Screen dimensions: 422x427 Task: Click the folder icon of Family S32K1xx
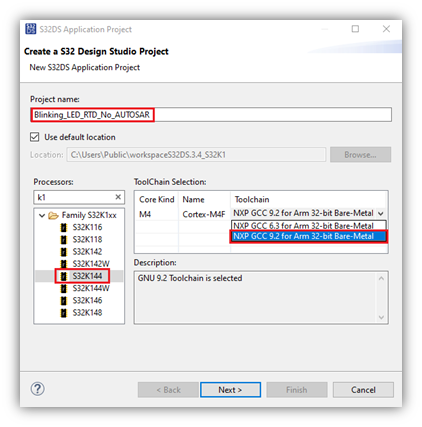(x=53, y=215)
